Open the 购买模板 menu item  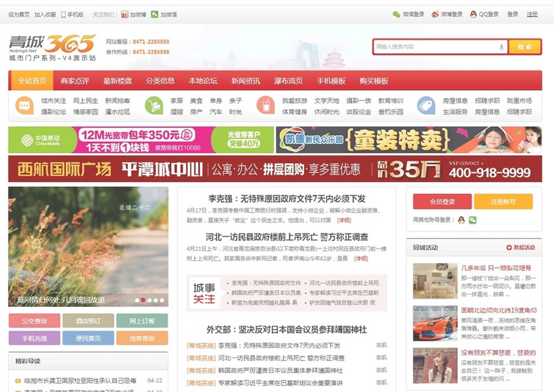[x=374, y=80]
